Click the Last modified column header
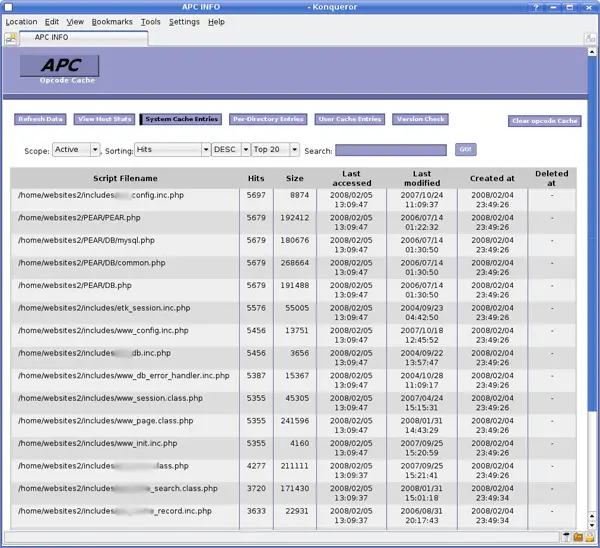This screenshot has height=548, width=600. tap(422, 178)
